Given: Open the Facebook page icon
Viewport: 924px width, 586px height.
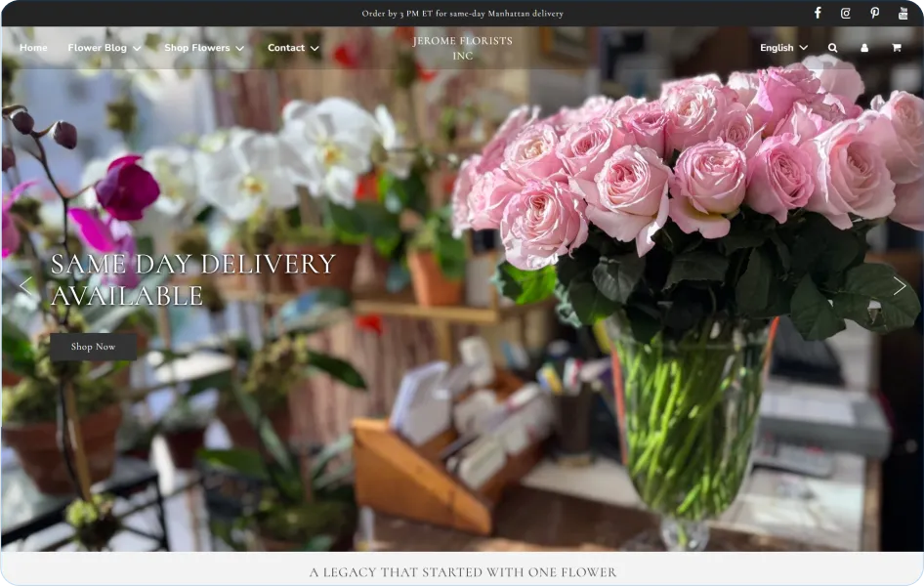Looking at the screenshot, I should pos(818,13).
